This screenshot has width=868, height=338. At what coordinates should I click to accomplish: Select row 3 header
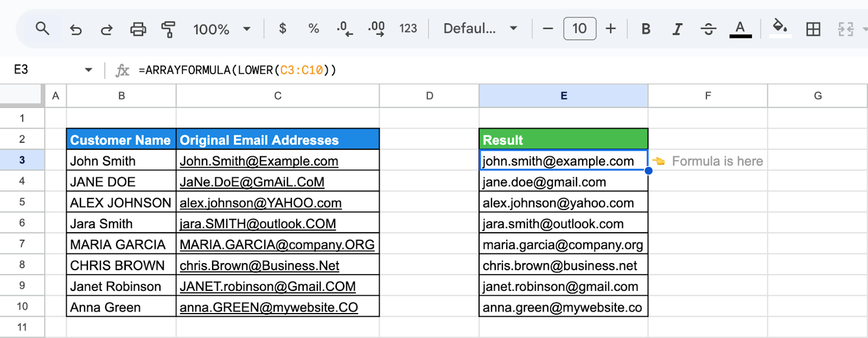coord(22,160)
